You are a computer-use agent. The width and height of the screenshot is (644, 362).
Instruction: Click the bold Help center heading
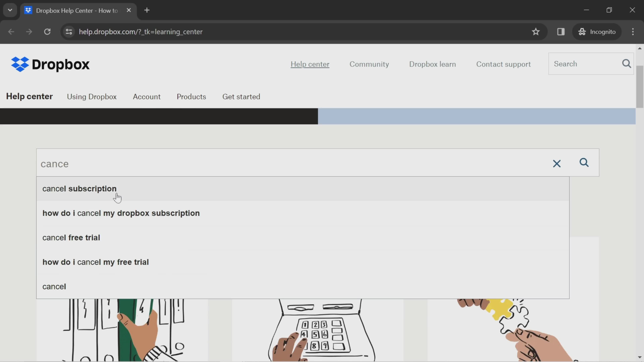click(29, 96)
